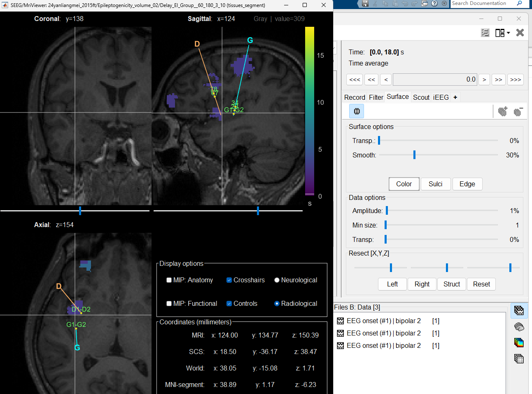Image resolution: width=532 pixels, height=394 pixels.
Task: Click the MATLAB logo in MriViewer title bar
Action: click(x=5, y=5)
